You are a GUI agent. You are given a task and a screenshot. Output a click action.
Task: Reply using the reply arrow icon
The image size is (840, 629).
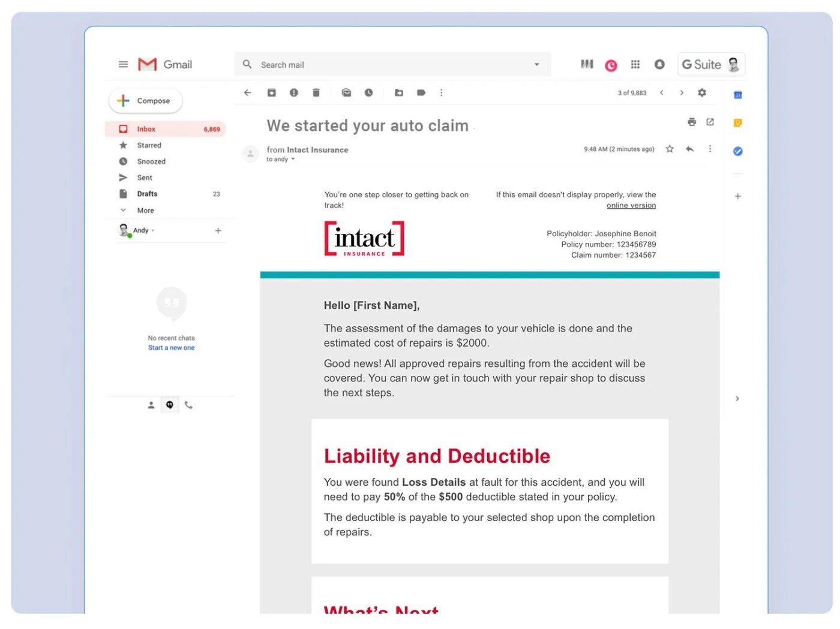click(x=690, y=149)
